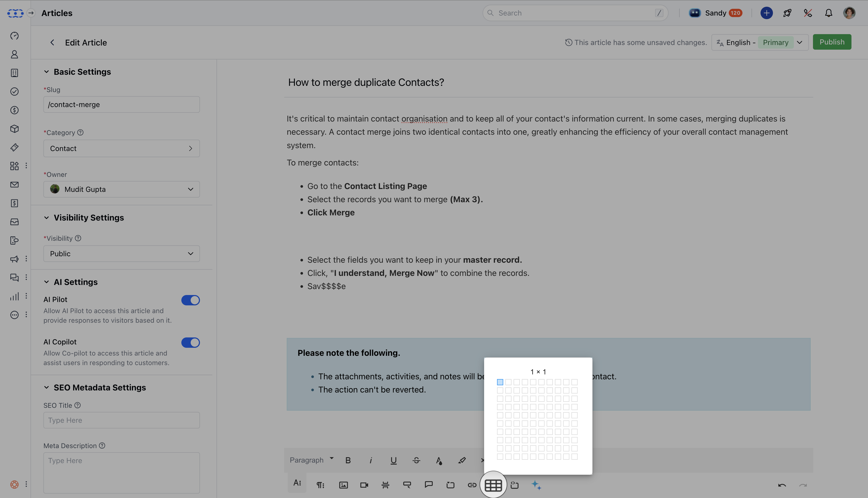Click the text color droplet tool
The width and height of the screenshot is (868, 498).
click(x=439, y=461)
